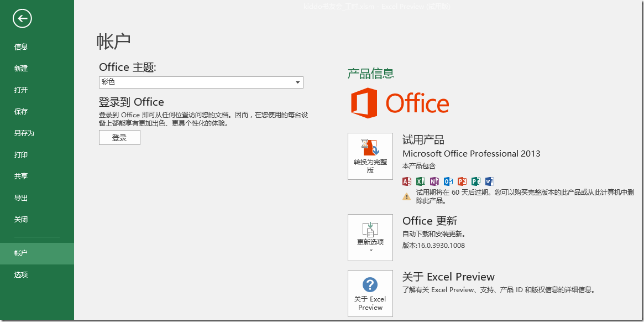Click the 登录到 Office heading
Image resolution: width=644 pixels, height=322 pixels.
point(132,102)
